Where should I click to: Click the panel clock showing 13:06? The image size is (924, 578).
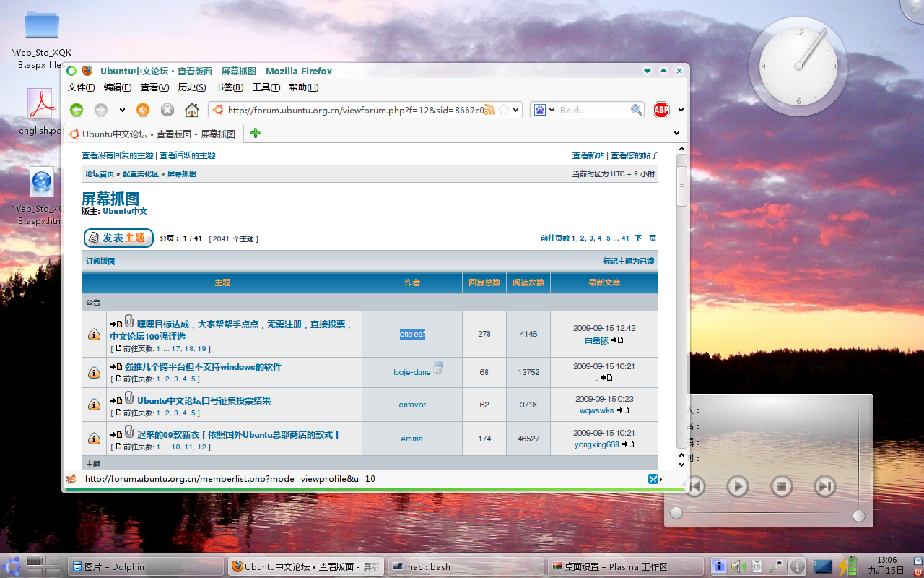[x=887, y=565]
